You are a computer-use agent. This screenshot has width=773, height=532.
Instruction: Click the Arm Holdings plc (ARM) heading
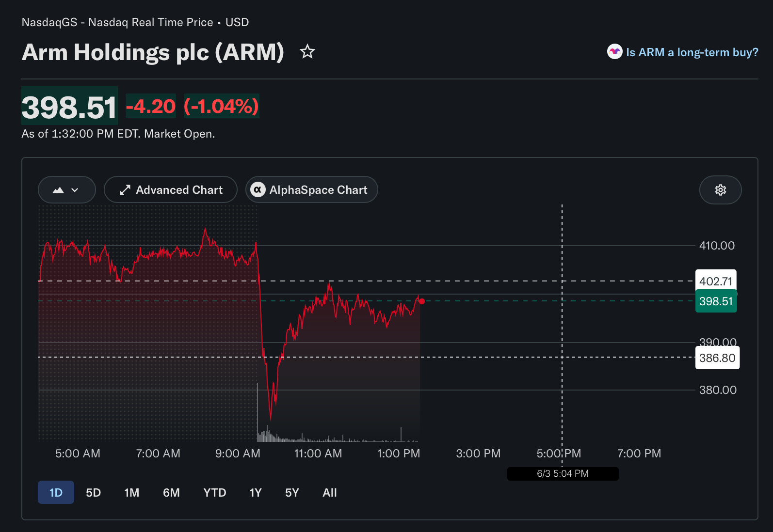[153, 52]
